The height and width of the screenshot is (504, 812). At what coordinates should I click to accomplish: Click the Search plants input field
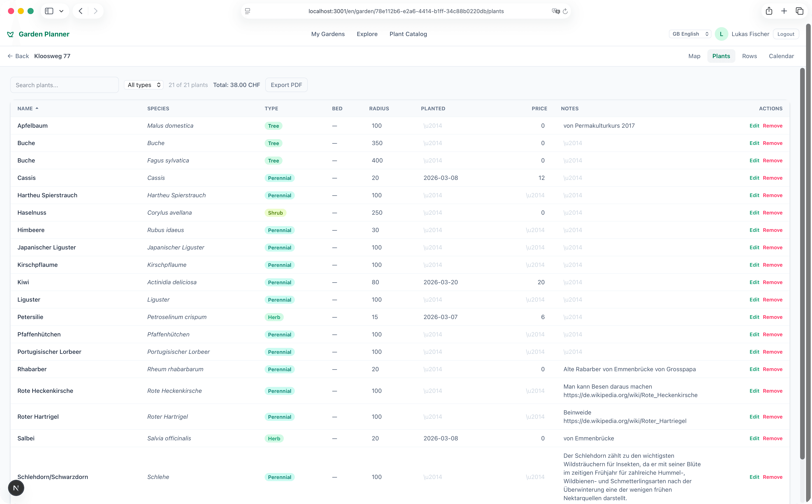click(64, 85)
